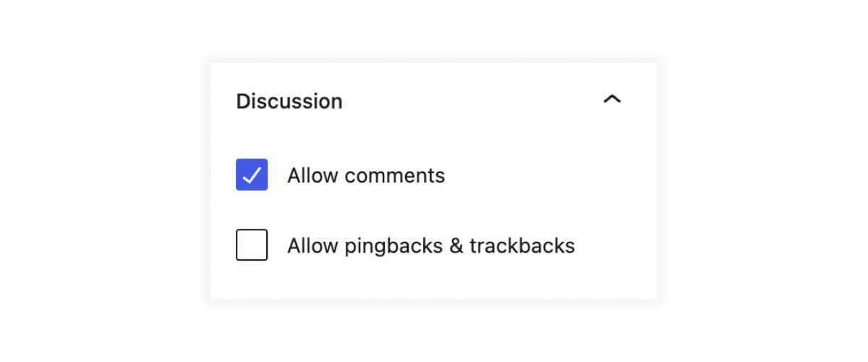The image size is (868, 362).
Task: Click the upward chevron icon
Action: (612, 99)
